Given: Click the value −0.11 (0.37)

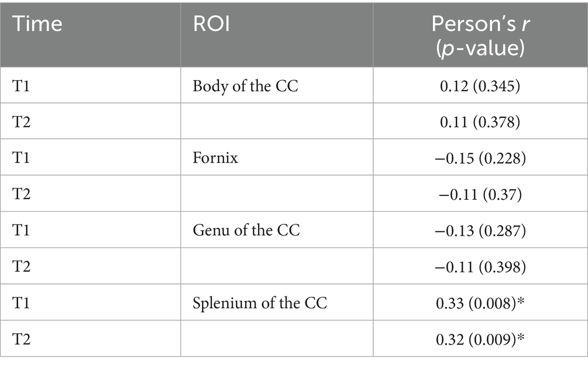Looking at the screenshot, I should [x=478, y=194].
